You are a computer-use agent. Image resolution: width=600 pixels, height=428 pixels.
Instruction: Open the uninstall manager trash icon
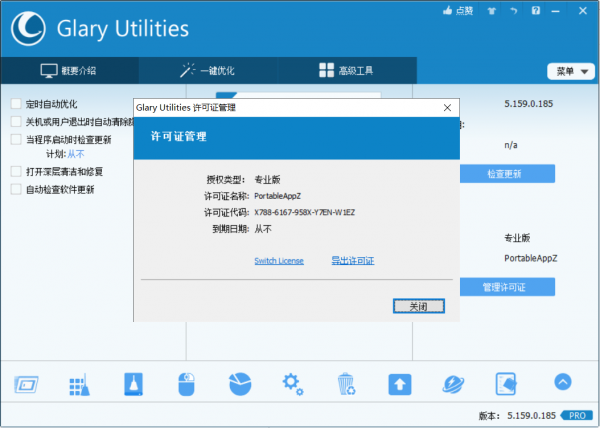click(x=347, y=384)
